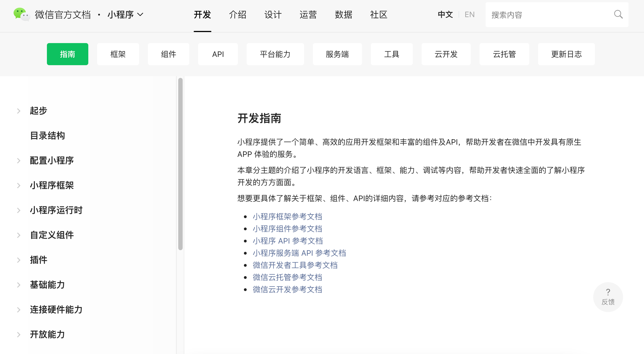Open the 设计 top navigation tab

(x=273, y=14)
